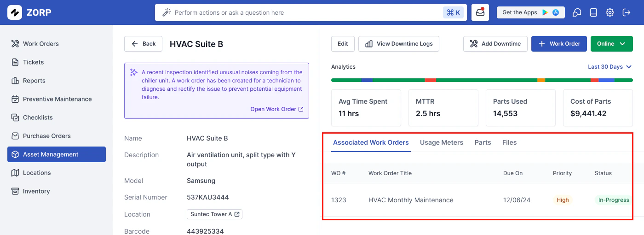Viewport: 644px width, 235px height.
Task: Click the Back button
Action: click(x=143, y=44)
